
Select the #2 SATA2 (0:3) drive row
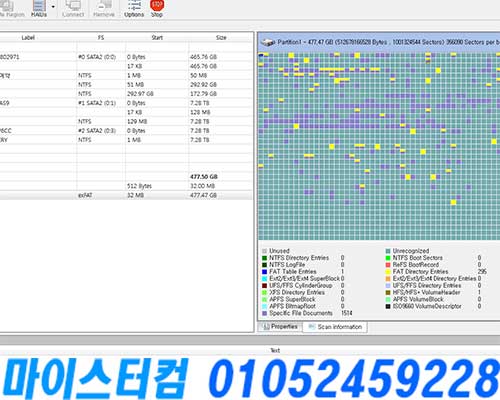[126, 131]
